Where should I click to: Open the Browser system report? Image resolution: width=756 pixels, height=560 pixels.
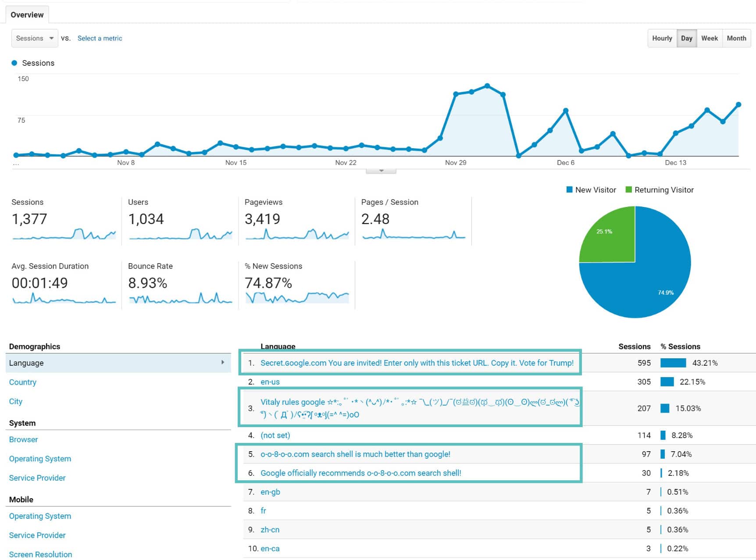[x=23, y=439]
